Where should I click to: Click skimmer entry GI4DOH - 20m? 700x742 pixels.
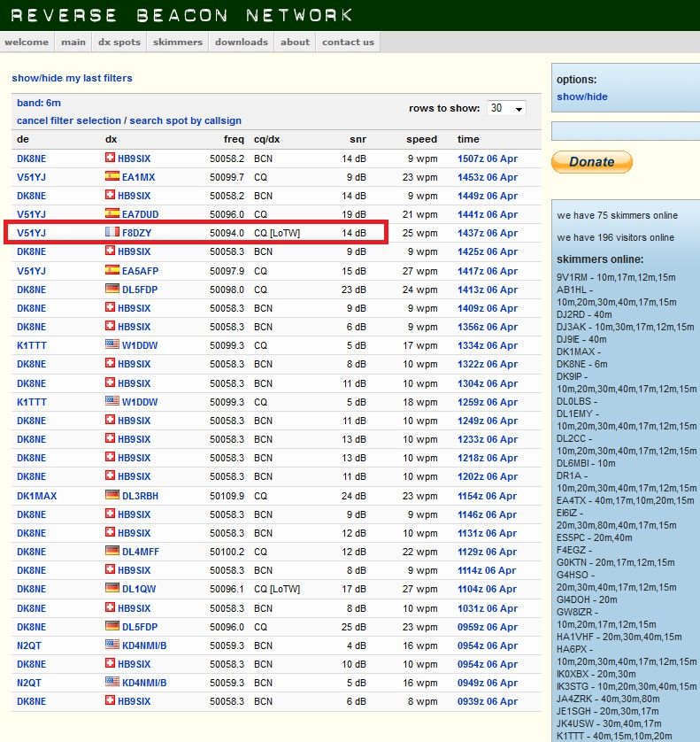click(x=587, y=599)
